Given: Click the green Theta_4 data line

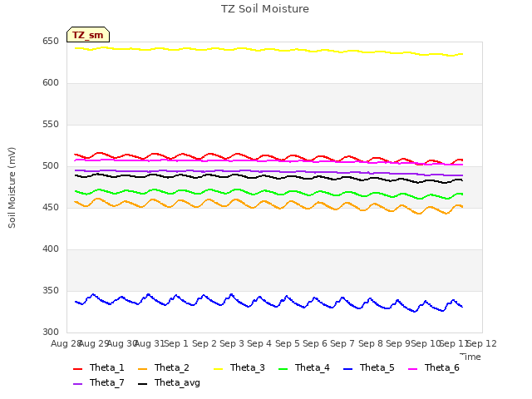Looking at the screenshot, I should [x=268, y=191].
